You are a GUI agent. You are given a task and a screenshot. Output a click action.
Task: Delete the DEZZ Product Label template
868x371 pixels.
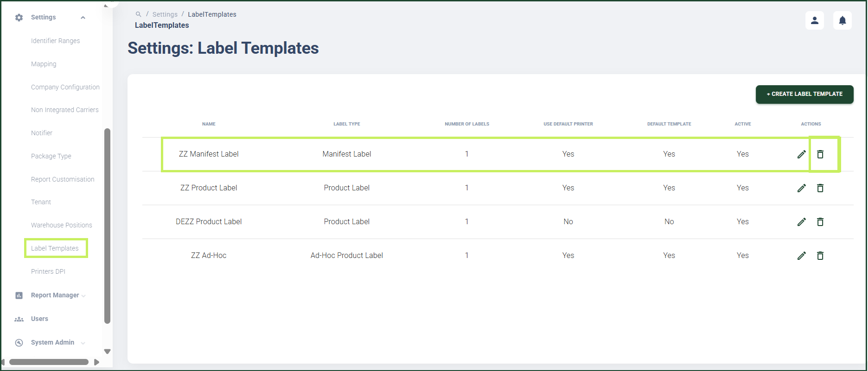(820, 222)
